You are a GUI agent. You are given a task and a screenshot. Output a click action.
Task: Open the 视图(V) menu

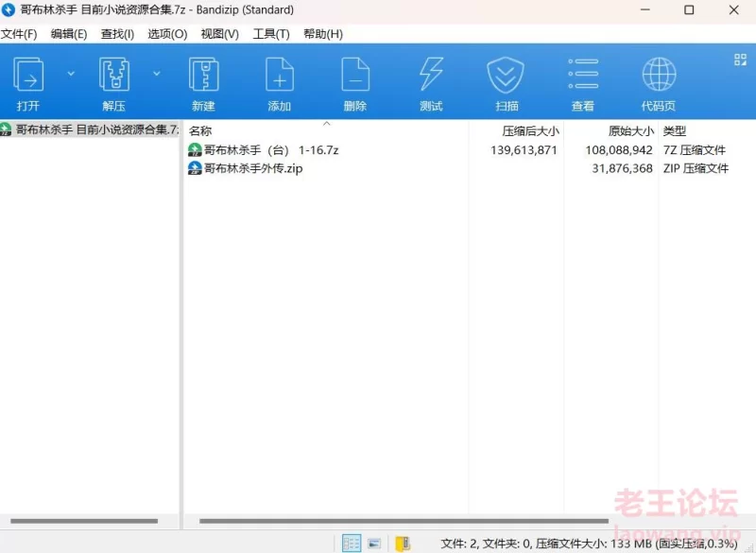point(220,34)
